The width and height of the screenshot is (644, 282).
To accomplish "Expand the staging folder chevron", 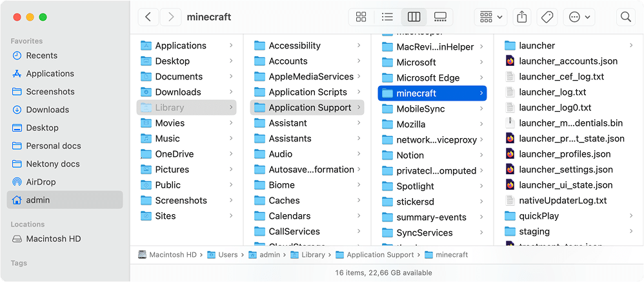I will (x=631, y=232).
